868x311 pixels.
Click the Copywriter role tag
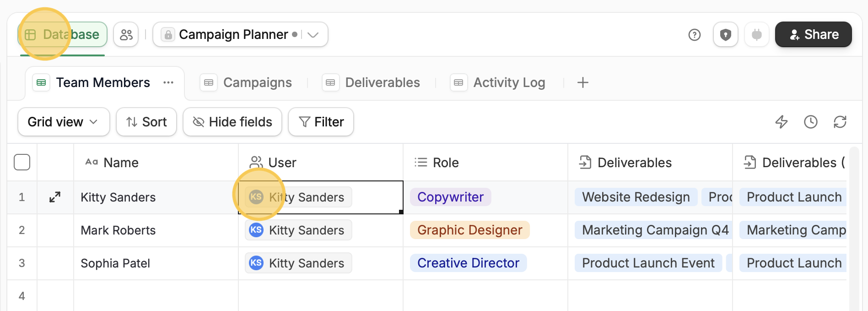(x=450, y=197)
